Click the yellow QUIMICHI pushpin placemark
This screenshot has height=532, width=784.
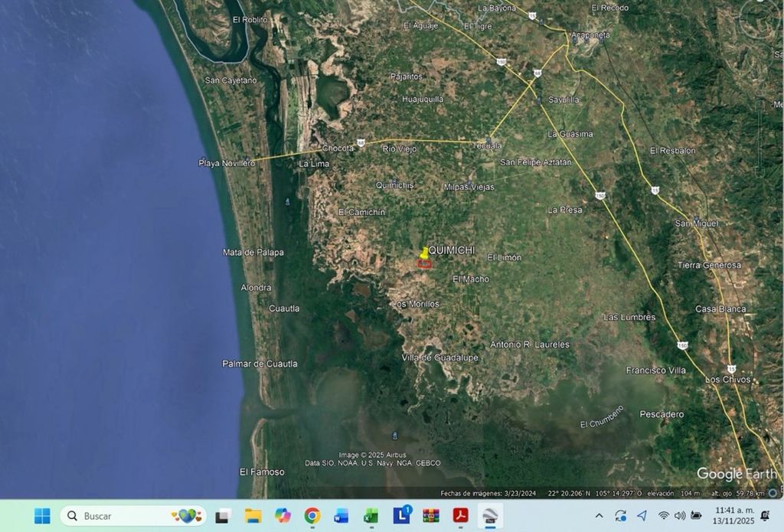tap(424, 253)
